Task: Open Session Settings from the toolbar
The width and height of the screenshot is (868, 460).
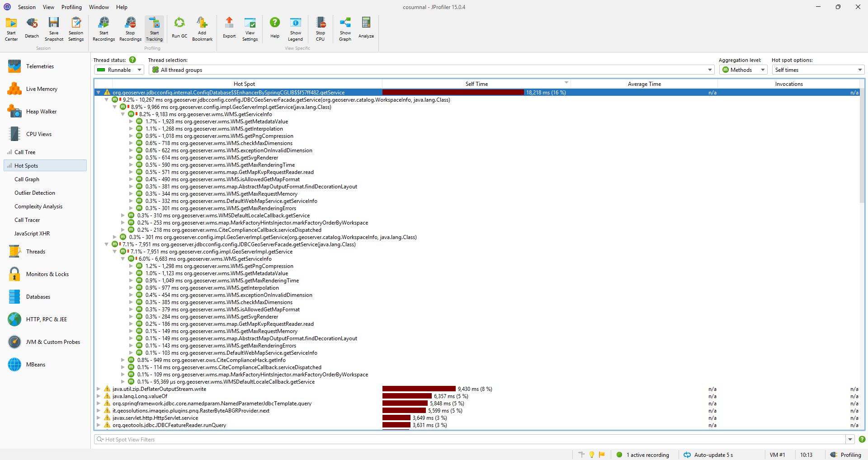Action: (x=76, y=29)
